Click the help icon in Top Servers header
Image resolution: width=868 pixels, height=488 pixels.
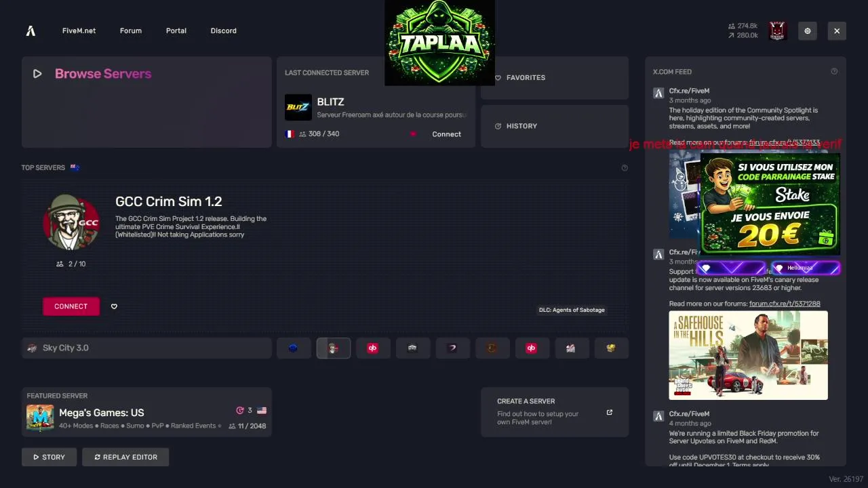pyautogui.click(x=625, y=167)
